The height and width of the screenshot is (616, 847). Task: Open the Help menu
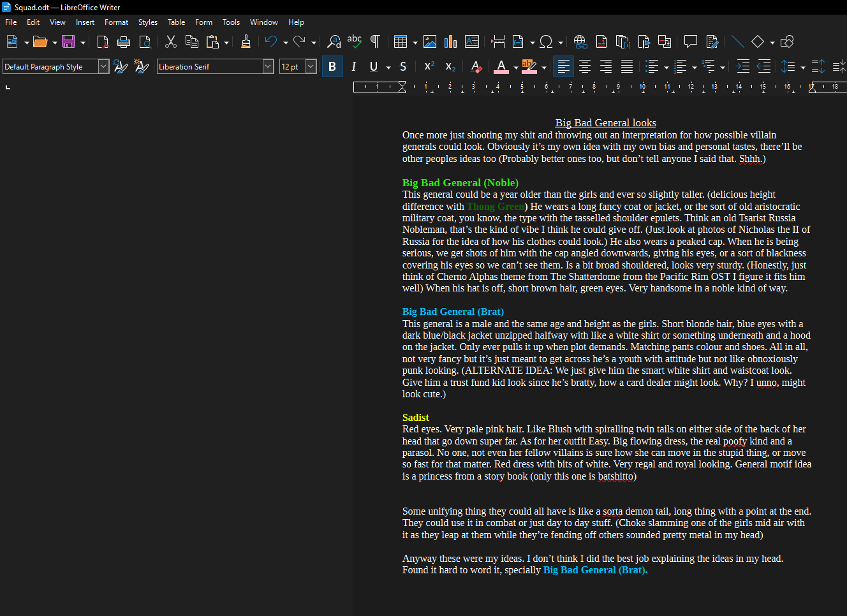[296, 22]
